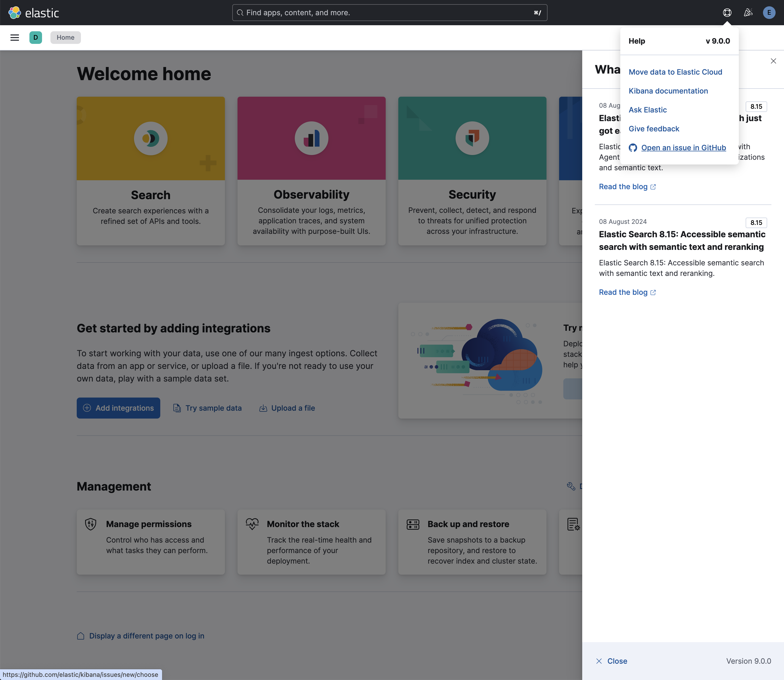Viewport: 784px width, 680px height.
Task: Open Monitor the stack card
Action: pos(312,542)
